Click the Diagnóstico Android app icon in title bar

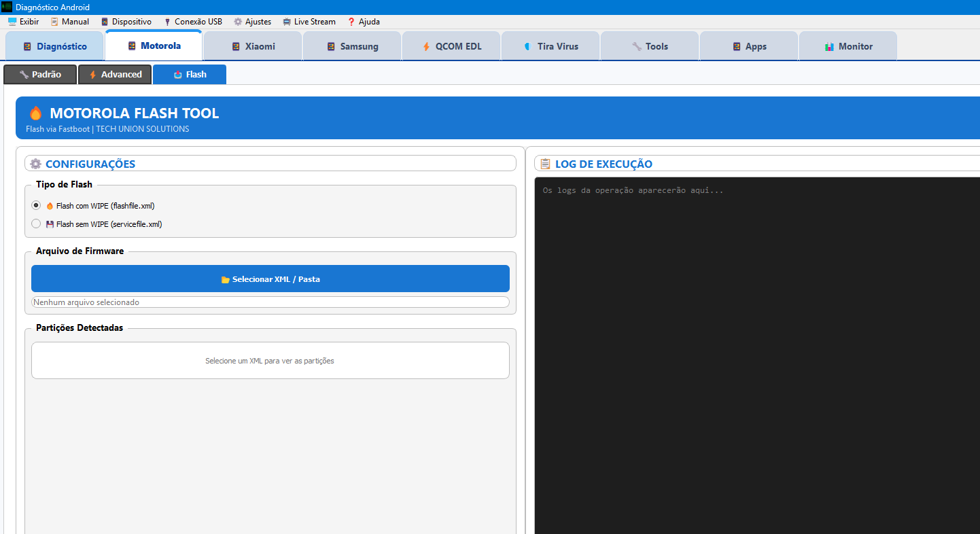(7, 7)
